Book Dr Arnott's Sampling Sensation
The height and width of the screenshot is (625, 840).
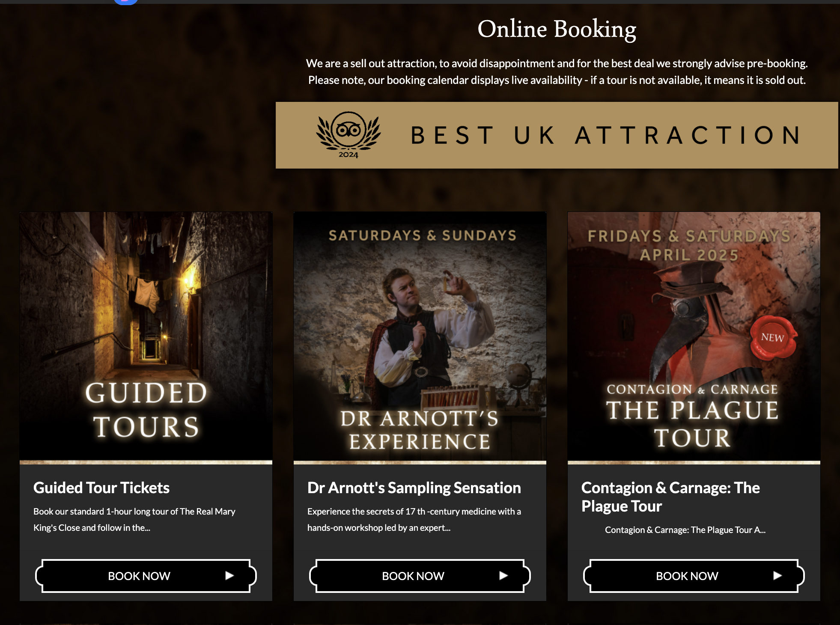pyautogui.click(x=420, y=576)
